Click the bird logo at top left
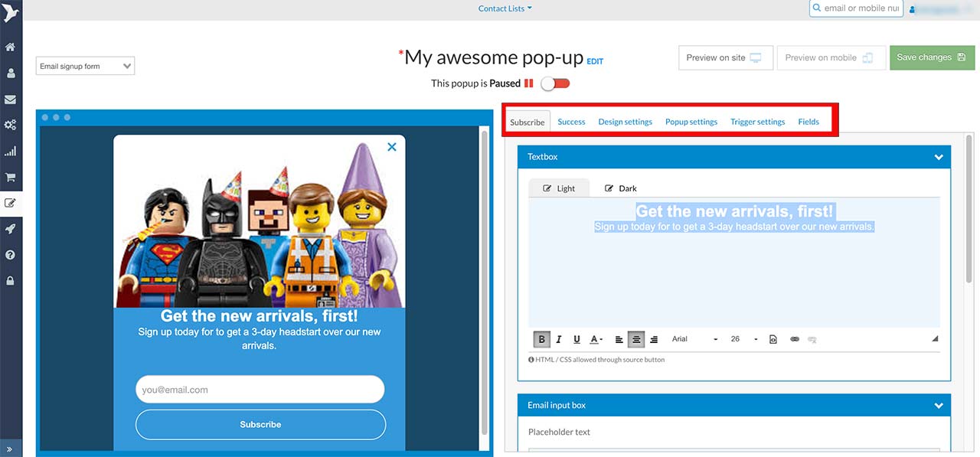 pos(11,14)
